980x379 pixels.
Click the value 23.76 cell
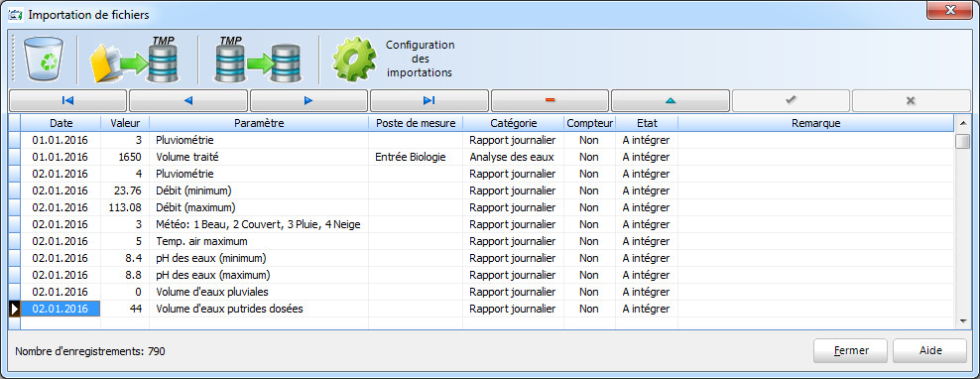pos(125,190)
